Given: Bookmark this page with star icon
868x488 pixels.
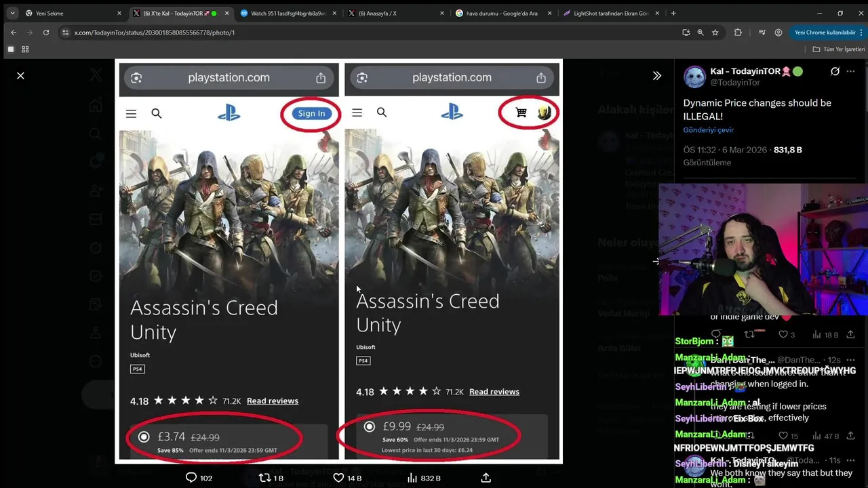Looking at the screenshot, I should click(x=715, y=32).
